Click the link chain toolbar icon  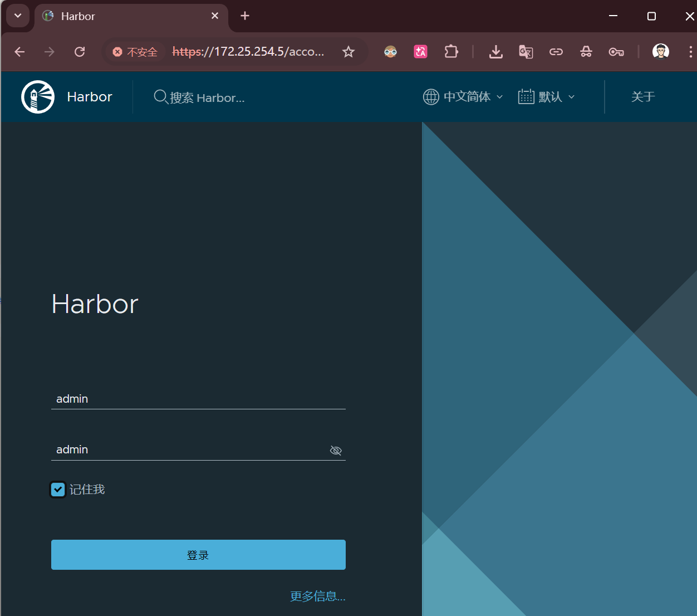(556, 52)
